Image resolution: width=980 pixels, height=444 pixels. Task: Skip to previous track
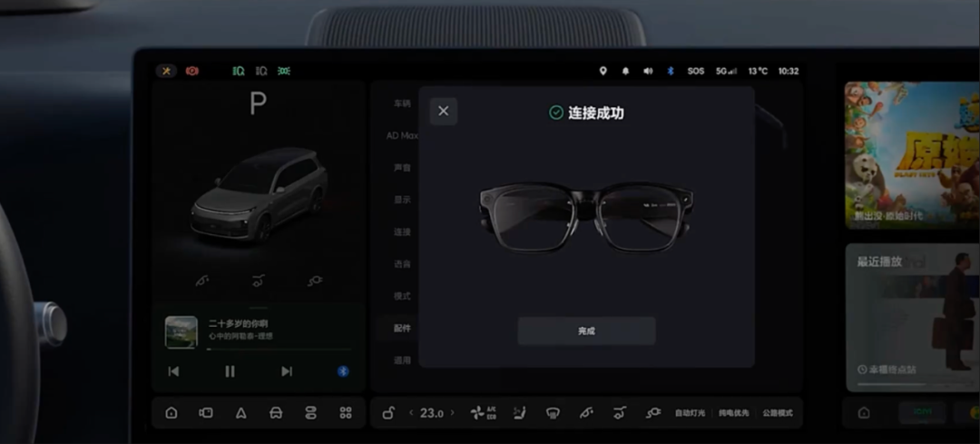(x=173, y=371)
